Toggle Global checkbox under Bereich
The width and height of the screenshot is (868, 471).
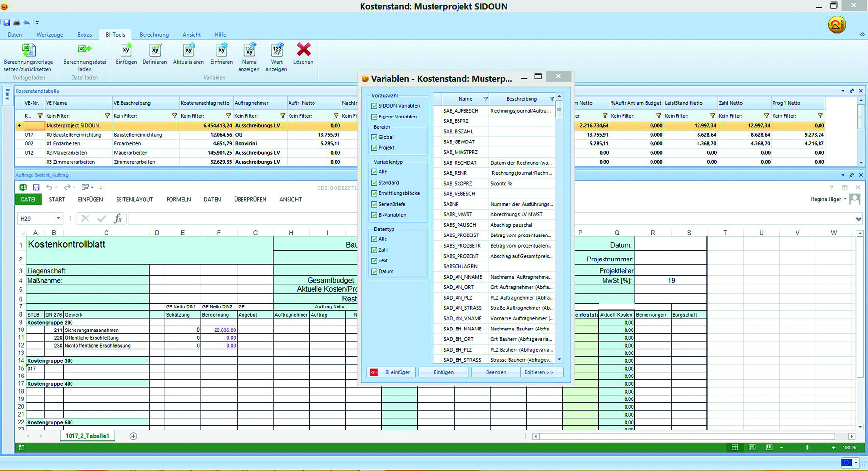click(374, 137)
